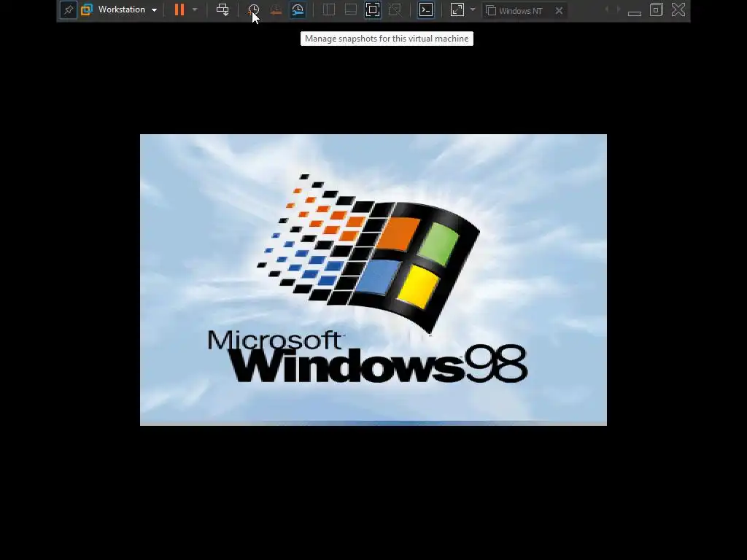Expand power options arrow beside pause button
The image size is (747, 560).
195,9
